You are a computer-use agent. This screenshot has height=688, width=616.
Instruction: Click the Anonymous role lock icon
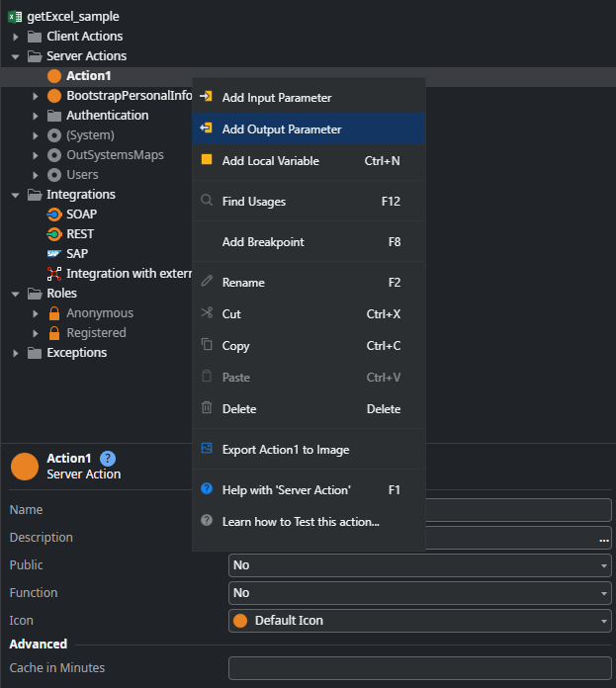pos(54,313)
